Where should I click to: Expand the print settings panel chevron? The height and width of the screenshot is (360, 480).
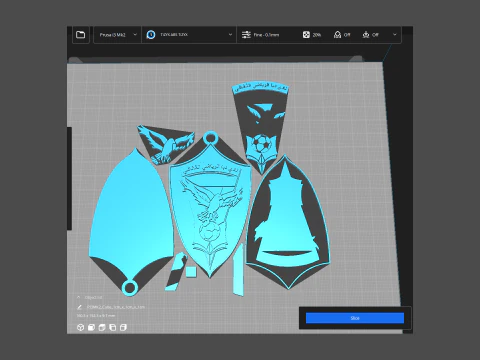(395, 35)
